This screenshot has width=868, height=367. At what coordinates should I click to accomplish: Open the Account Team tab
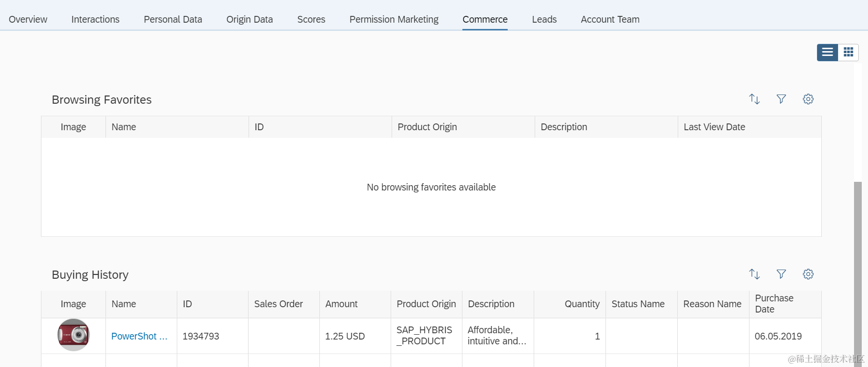pyautogui.click(x=610, y=19)
